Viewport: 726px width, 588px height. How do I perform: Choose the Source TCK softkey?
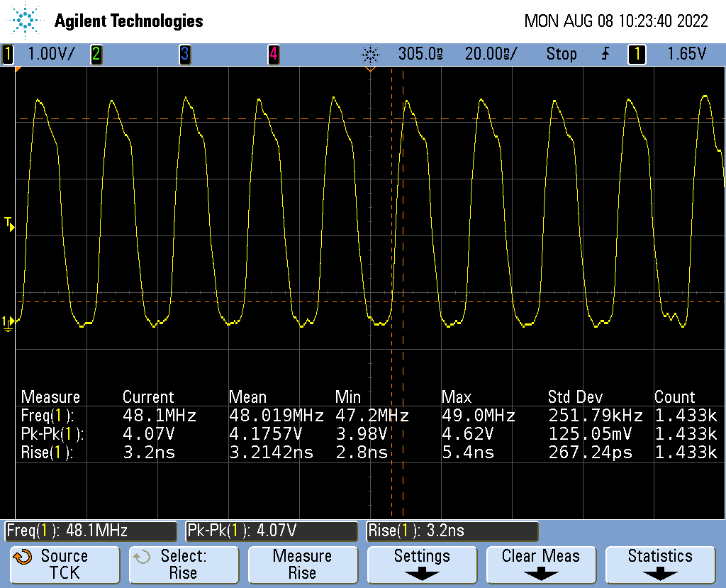pos(65,565)
